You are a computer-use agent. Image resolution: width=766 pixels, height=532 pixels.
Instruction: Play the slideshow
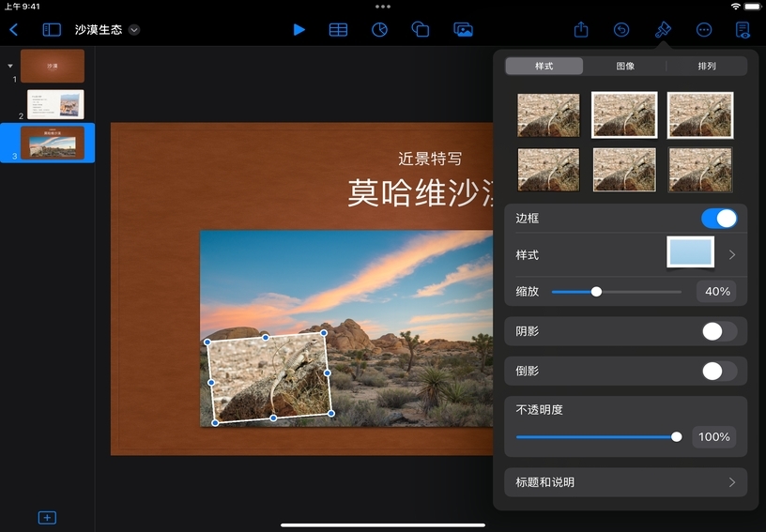[x=299, y=29]
